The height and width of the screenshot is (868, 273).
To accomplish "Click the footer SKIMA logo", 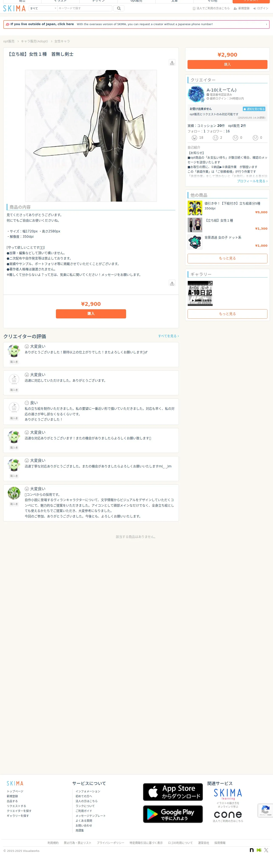I will click(15, 783).
